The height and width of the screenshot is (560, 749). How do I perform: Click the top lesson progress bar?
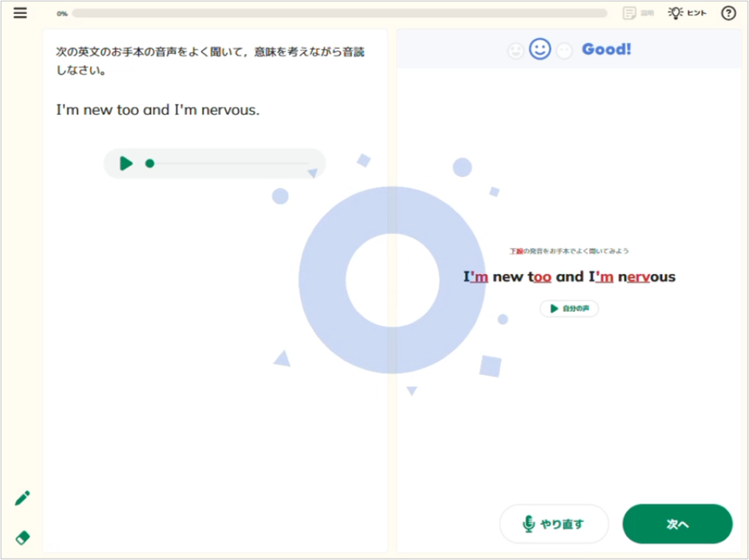pos(339,13)
